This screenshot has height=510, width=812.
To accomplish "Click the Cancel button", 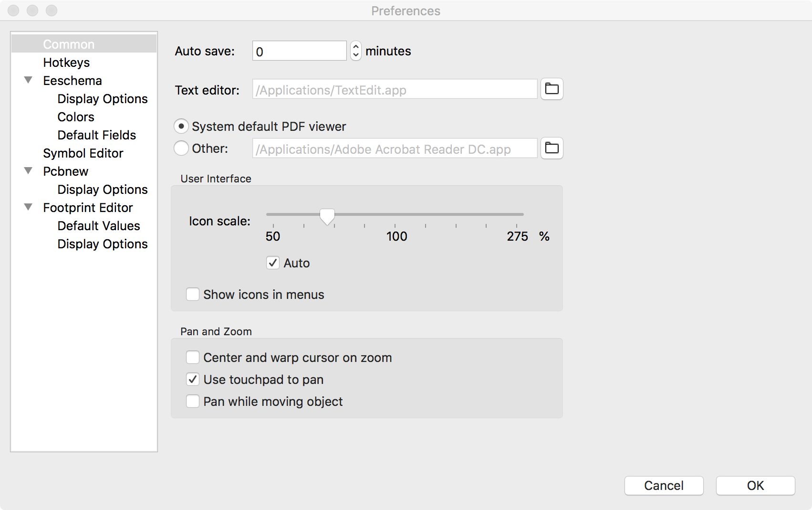I will point(664,486).
